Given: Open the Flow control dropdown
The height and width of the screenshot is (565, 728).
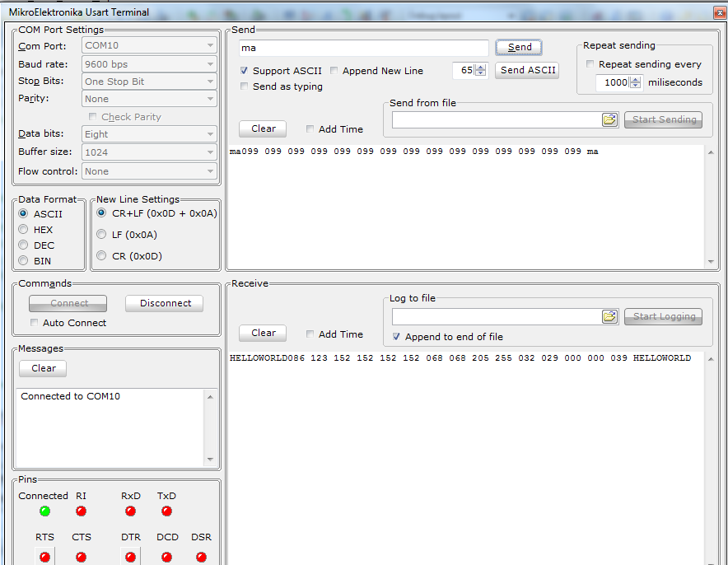Looking at the screenshot, I should [x=150, y=171].
